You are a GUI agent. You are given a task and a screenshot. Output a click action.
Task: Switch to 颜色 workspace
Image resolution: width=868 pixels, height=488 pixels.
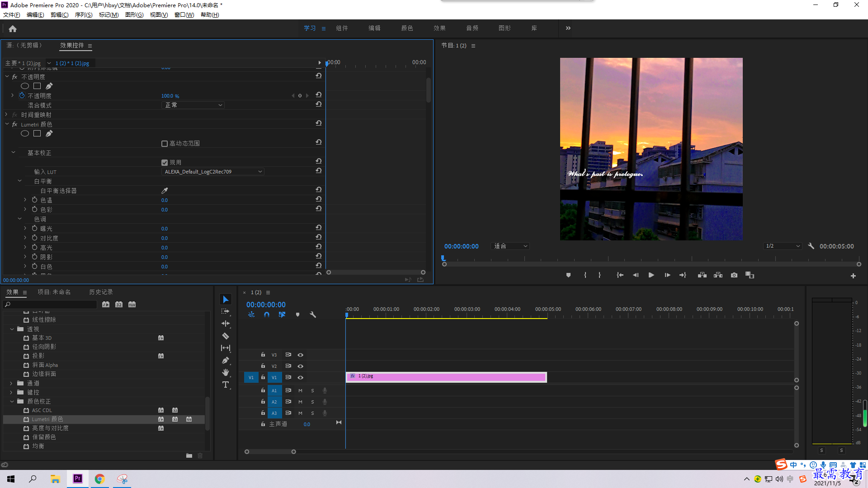click(x=407, y=28)
